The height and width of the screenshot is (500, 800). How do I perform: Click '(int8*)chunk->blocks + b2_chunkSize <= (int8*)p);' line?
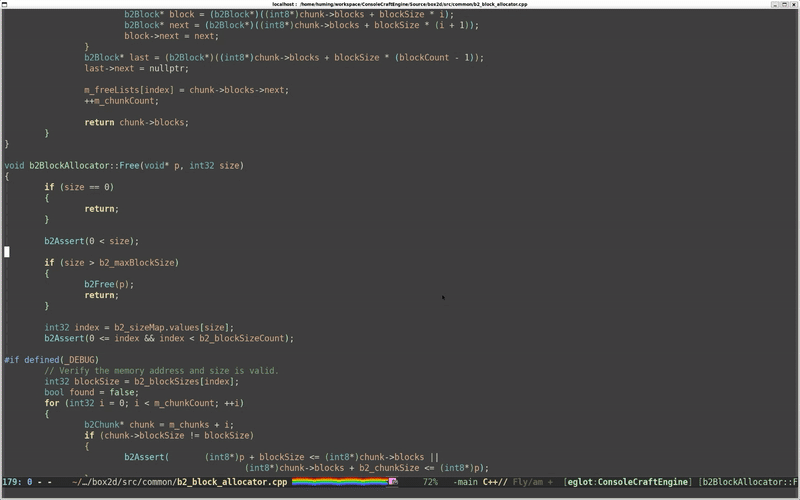[366, 468]
